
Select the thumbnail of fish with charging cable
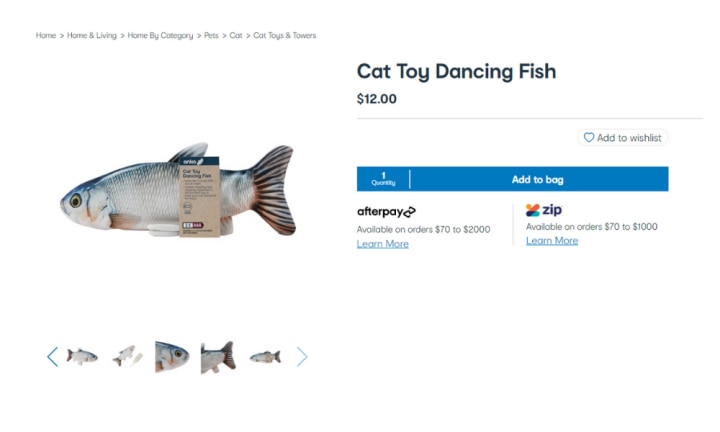pos(128,357)
